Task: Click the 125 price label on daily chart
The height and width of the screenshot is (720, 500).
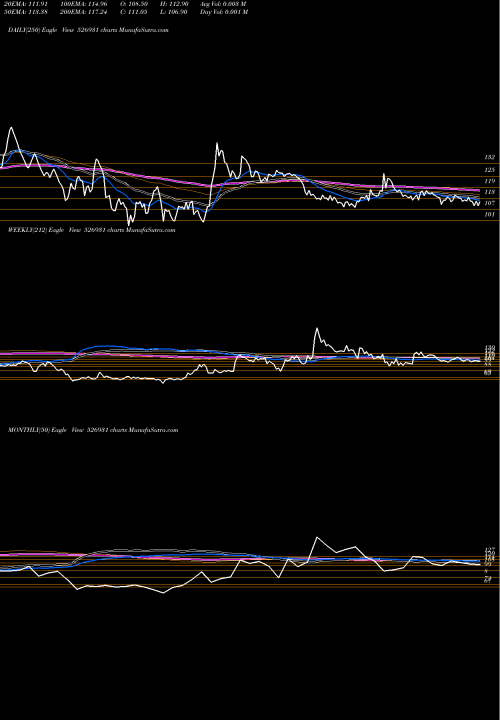Action: click(x=490, y=170)
